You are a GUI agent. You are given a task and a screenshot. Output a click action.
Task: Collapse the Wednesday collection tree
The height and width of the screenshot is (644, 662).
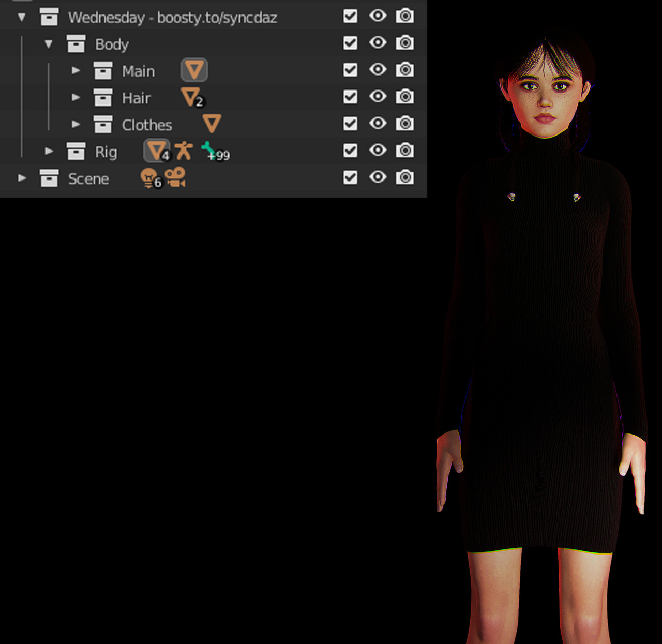(x=22, y=18)
